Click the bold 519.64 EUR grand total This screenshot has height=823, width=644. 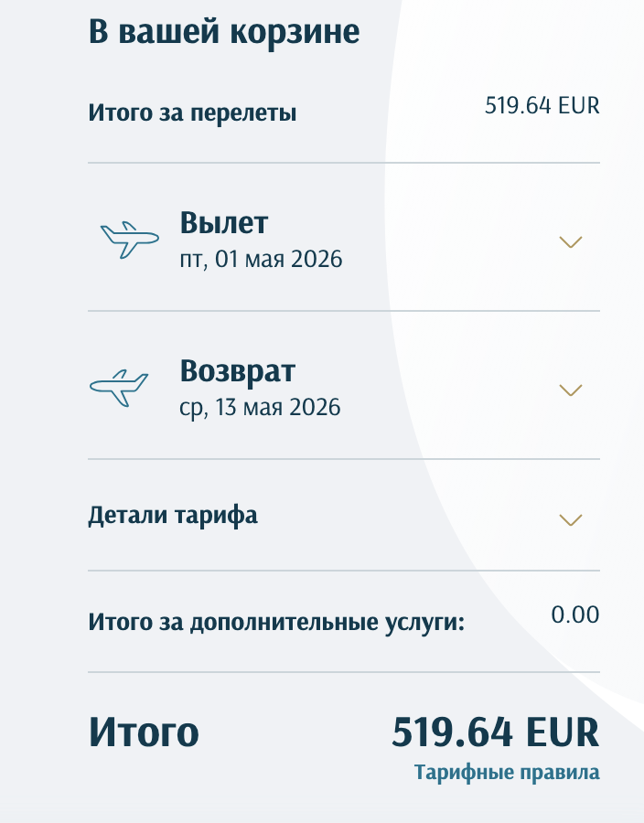pos(496,732)
